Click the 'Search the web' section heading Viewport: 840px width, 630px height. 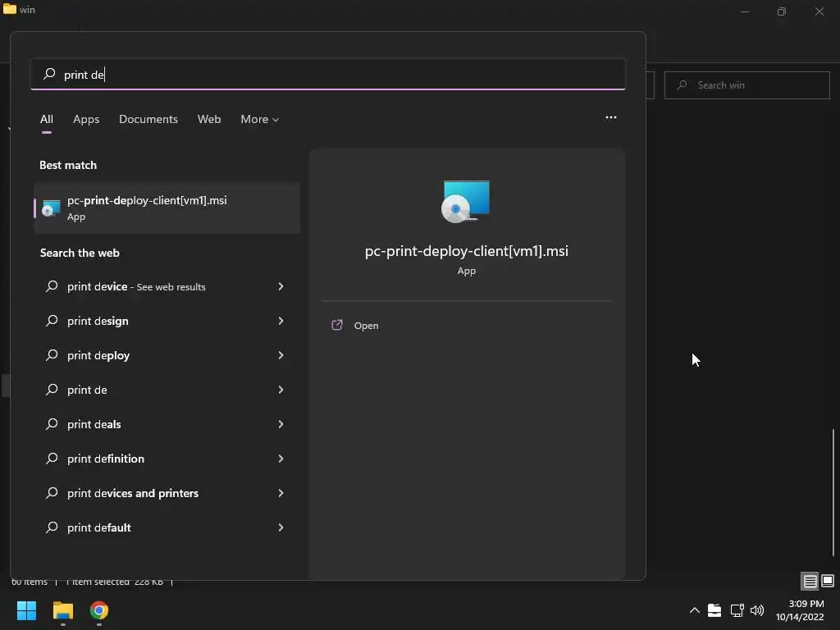(x=80, y=253)
